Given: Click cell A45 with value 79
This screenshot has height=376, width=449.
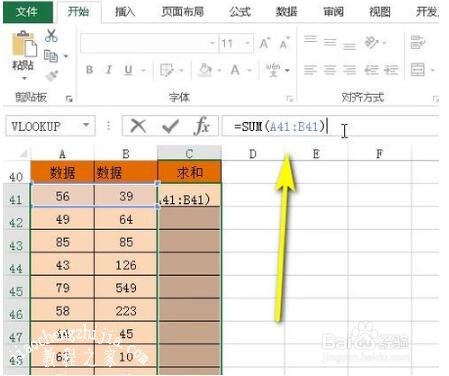Looking at the screenshot, I should (x=63, y=287).
